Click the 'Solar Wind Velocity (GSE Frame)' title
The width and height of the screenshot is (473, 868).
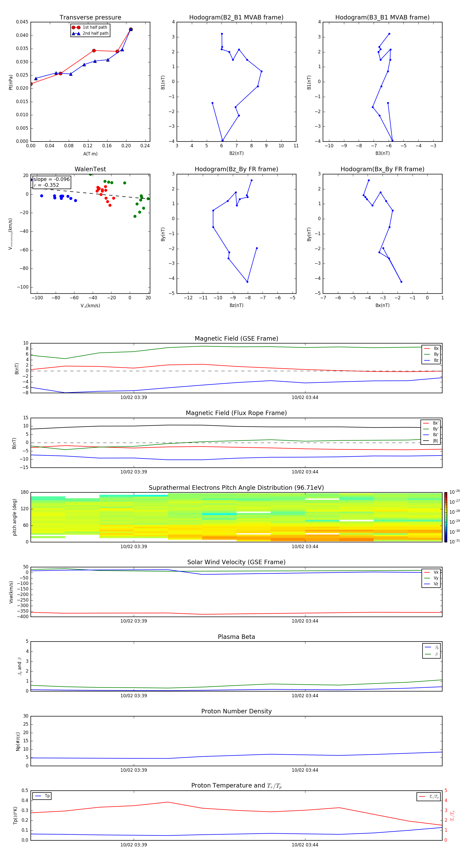click(x=236, y=562)
